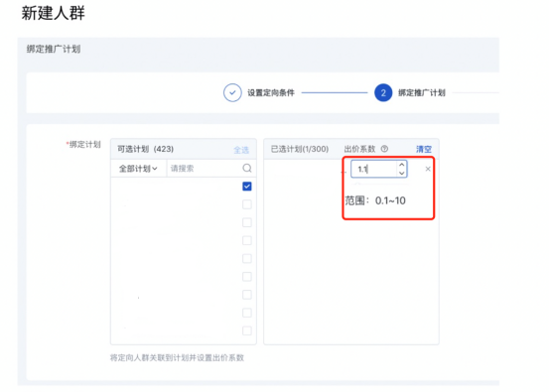Click the search magnifier icon

(247, 169)
